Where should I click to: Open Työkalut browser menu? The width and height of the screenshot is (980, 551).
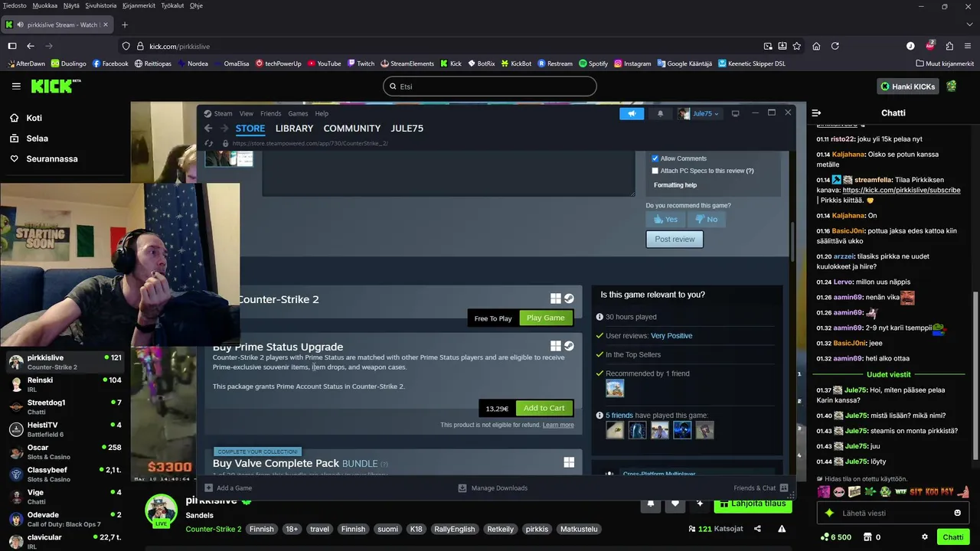172,5
